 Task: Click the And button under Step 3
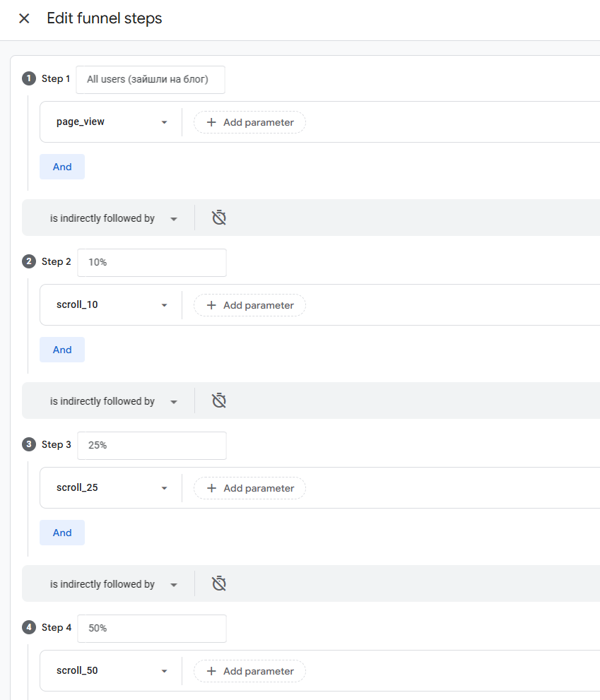[62, 533]
